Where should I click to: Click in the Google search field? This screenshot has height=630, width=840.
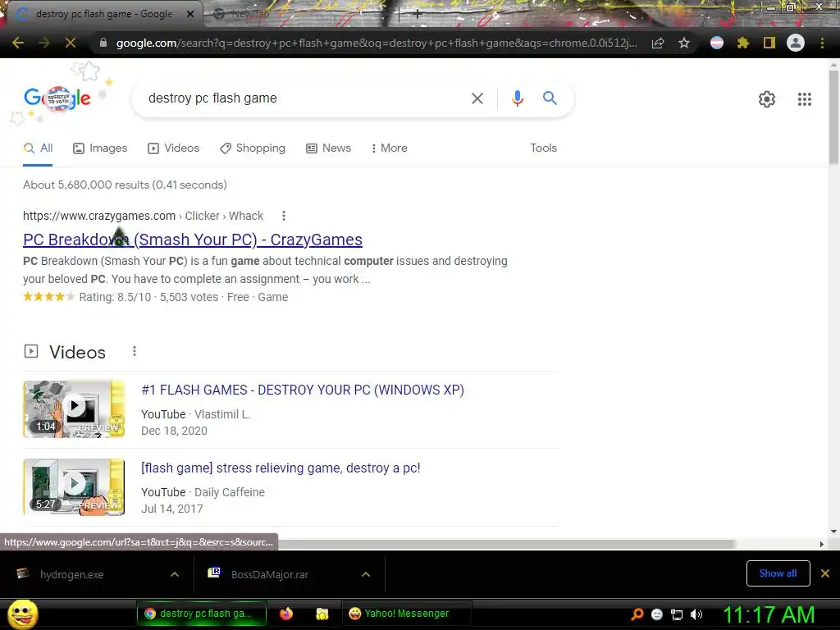(305, 98)
